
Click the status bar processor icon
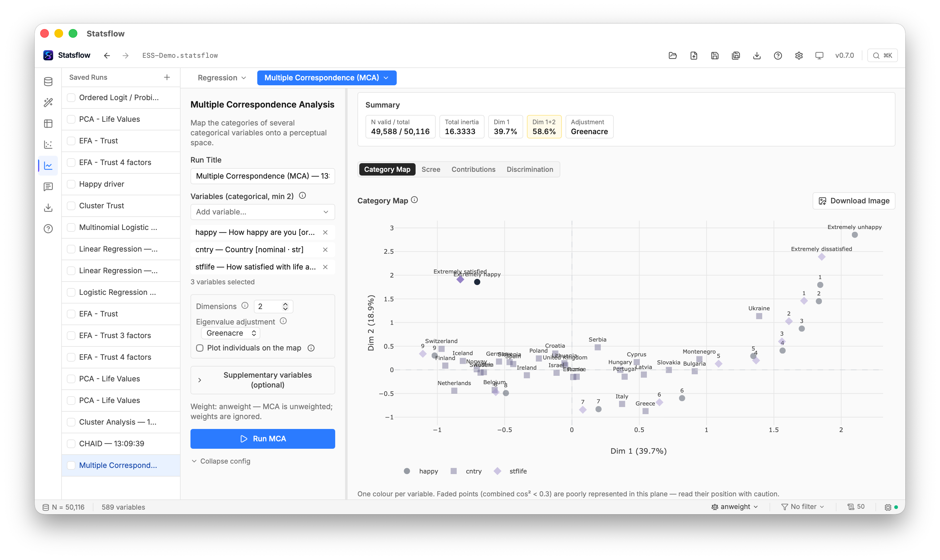(x=888, y=507)
